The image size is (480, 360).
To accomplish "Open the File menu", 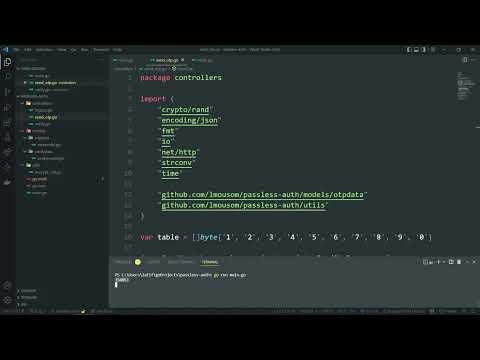I will coord(17,50).
